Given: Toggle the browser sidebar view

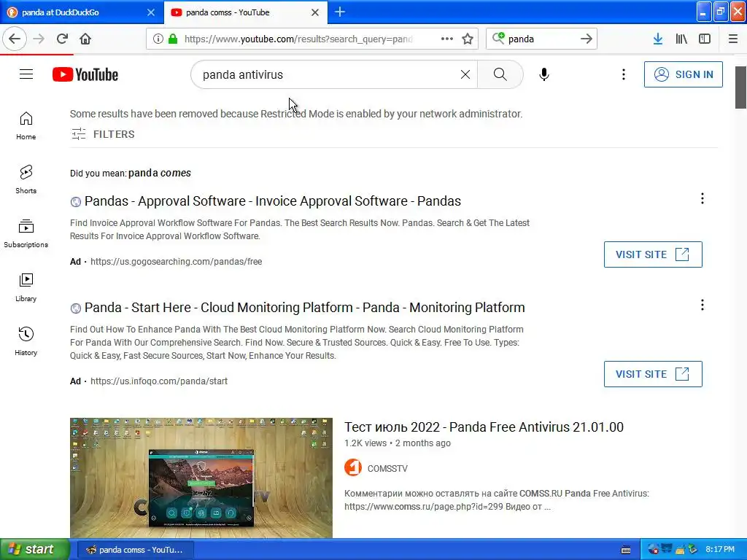Looking at the screenshot, I should click(x=705, y=39).
